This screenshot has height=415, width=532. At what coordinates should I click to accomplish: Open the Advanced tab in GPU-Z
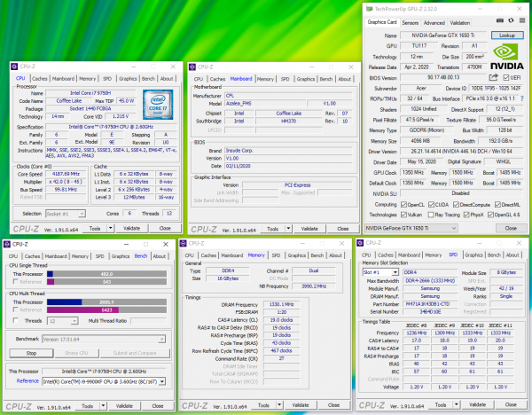click(x=435, y=22)
